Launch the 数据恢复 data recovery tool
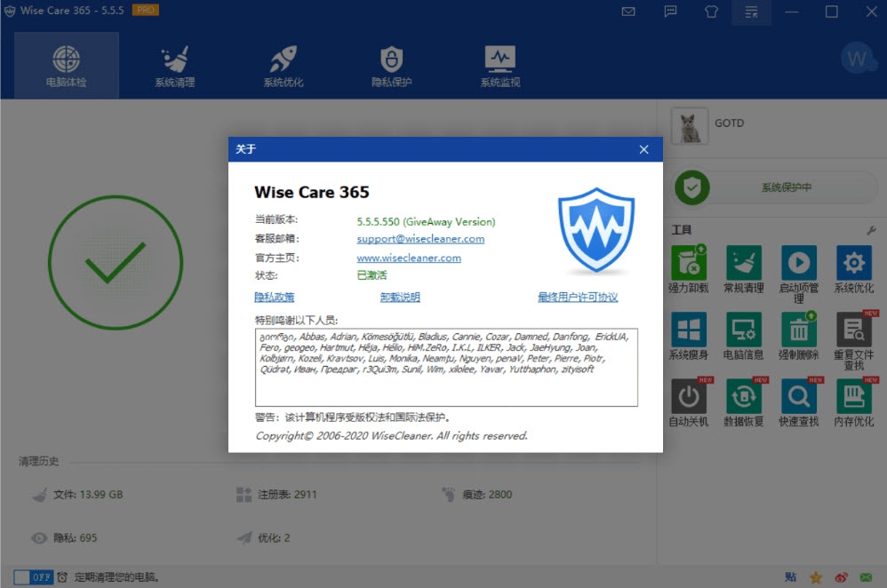887x588 pixels. click(743, 402)
